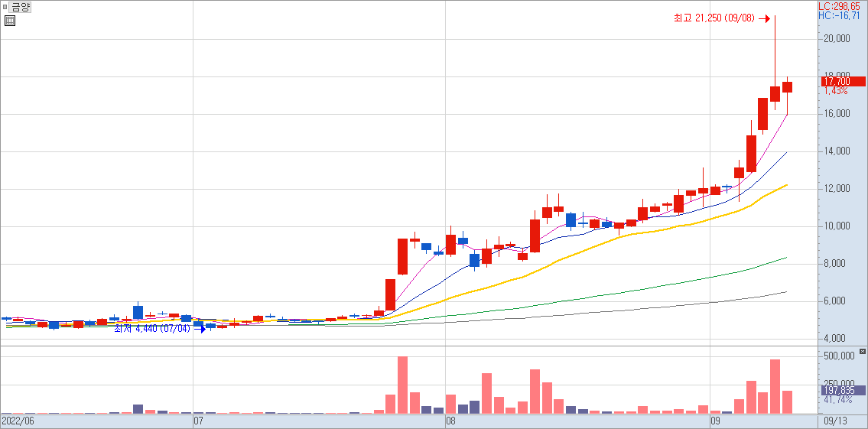Click the 12,000 price axis label

pos(837,189)
